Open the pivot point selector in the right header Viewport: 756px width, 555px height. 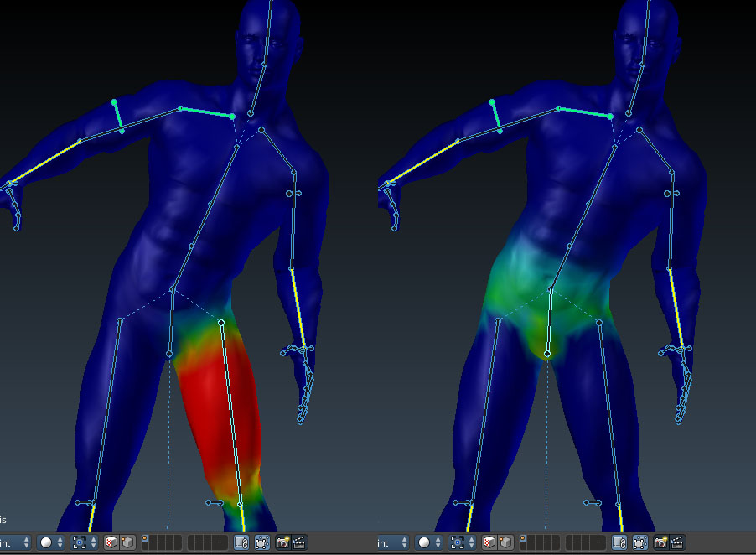tap(459, 542)
